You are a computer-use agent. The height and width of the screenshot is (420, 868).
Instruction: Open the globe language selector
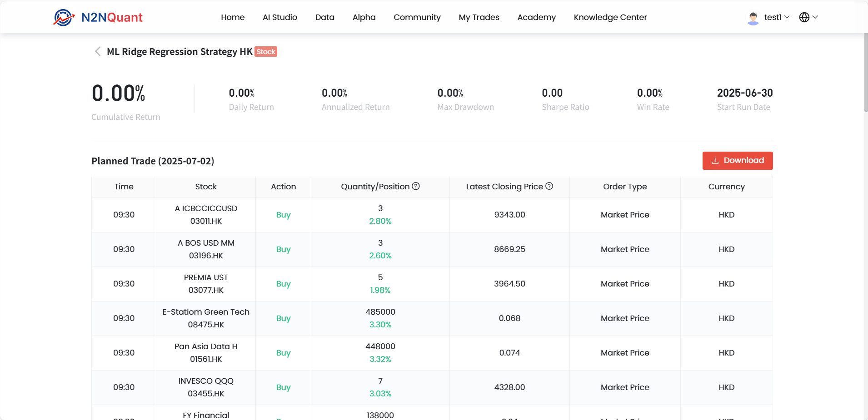tap(808, 17)
